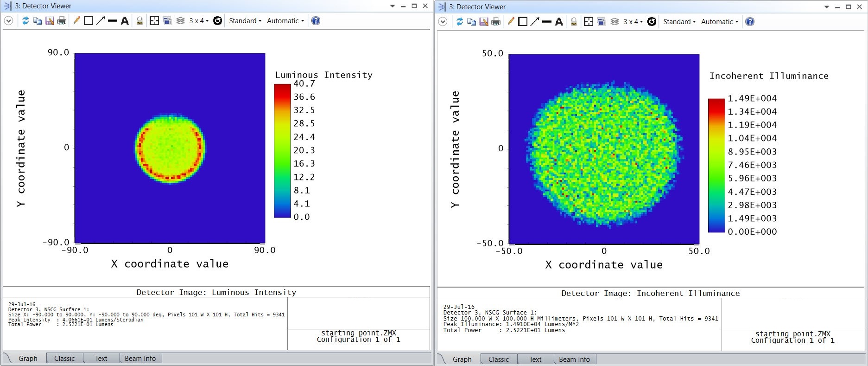
Task: Copy right detector viewer to clipboard
Action: tap(472, 22)
